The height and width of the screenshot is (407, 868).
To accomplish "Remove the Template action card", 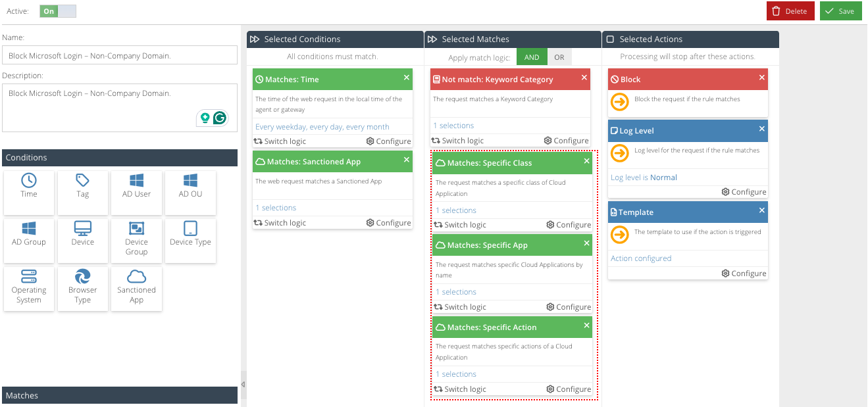I will click(761, 210).
